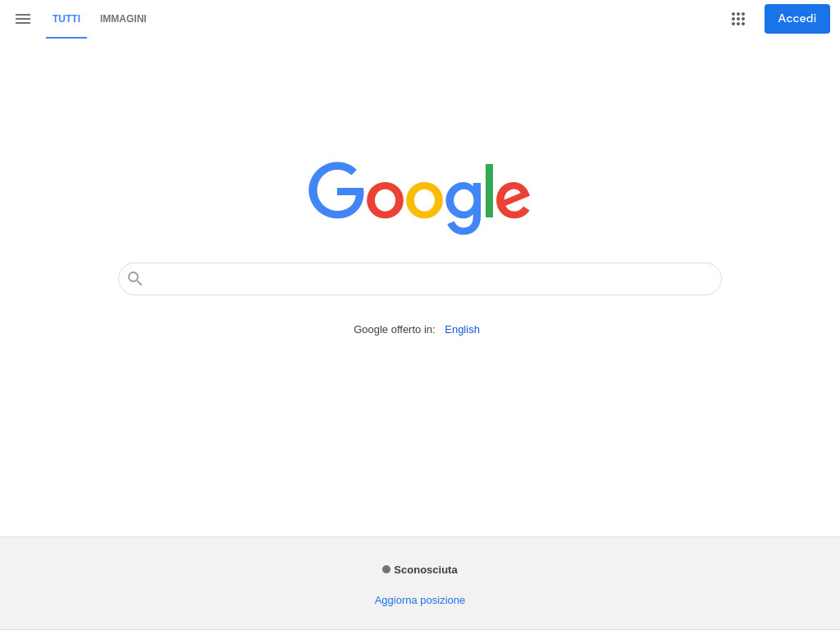Click the Aggiorna posizione link
The image size is (840, 630).
coord(420,600)
